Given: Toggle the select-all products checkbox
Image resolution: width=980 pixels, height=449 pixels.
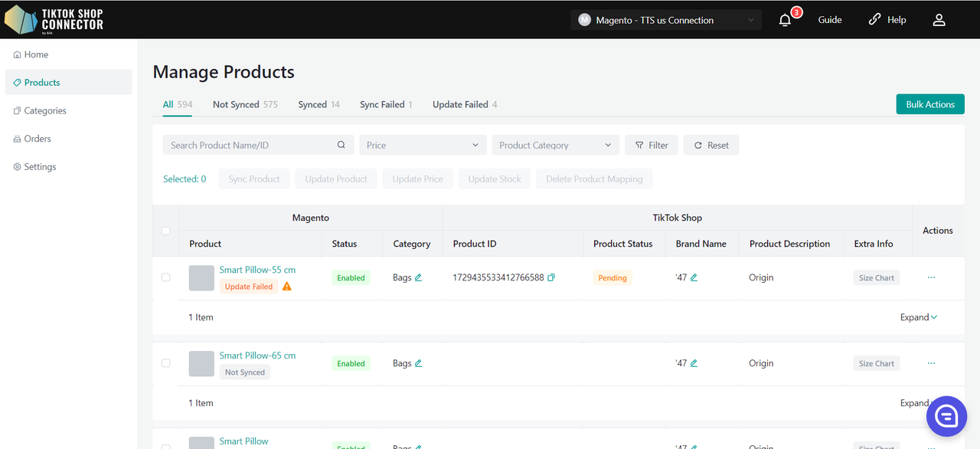Looking at the screenshot, I should tap(166, 231).
